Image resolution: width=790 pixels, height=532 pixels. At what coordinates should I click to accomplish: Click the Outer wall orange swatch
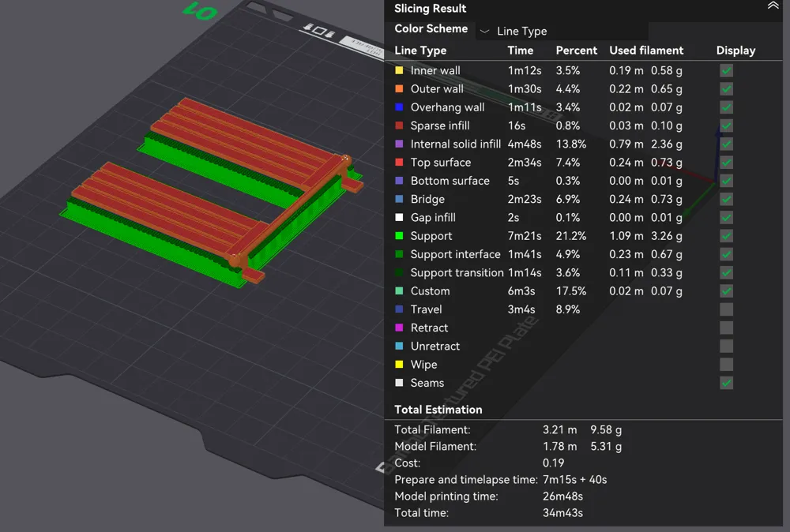click(399, 89)
